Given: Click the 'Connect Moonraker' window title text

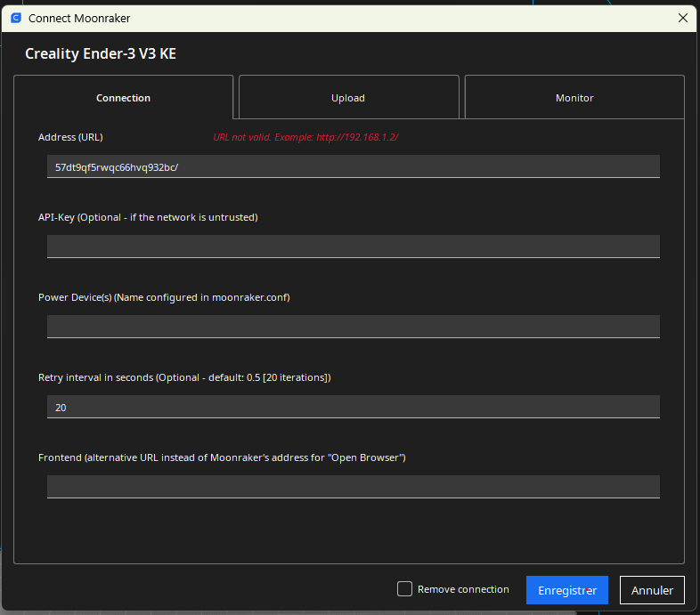Looking at the screenshot, I should [x=79, y=19].
